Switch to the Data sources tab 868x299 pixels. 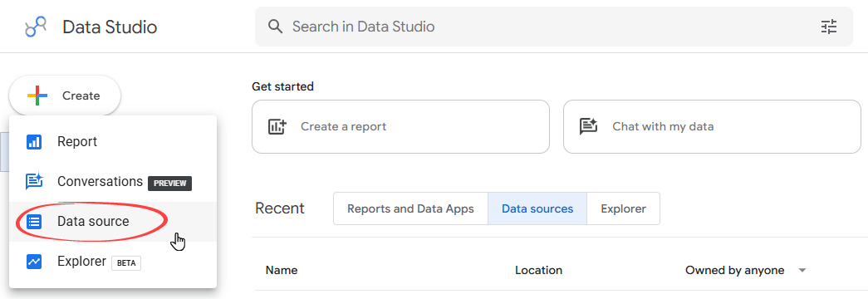pyautogui.click(x=537, y=208)
